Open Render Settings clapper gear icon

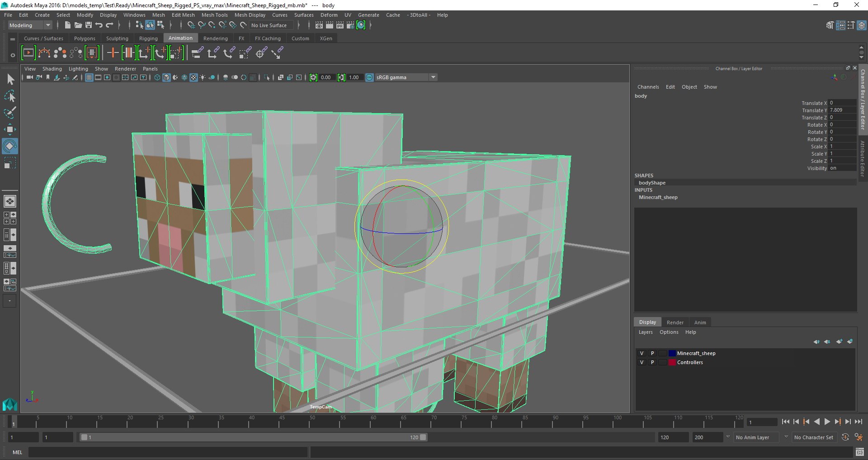click(x=350, y=25)
